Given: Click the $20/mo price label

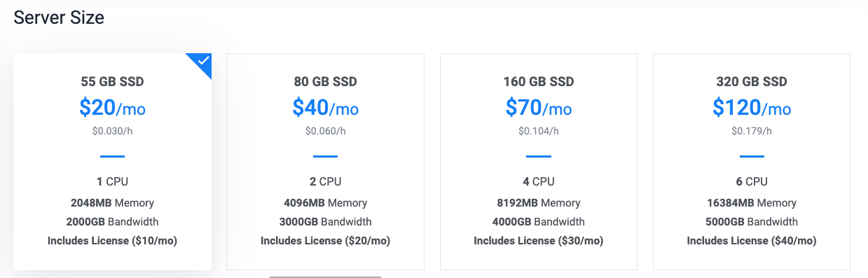Looking at the screenshot, I should tap(113, 107).
